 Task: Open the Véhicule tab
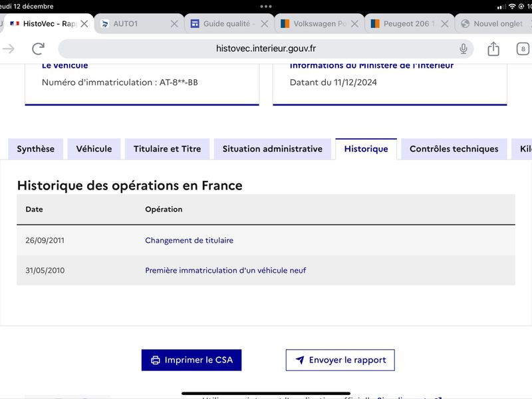[x=94, y=149]
